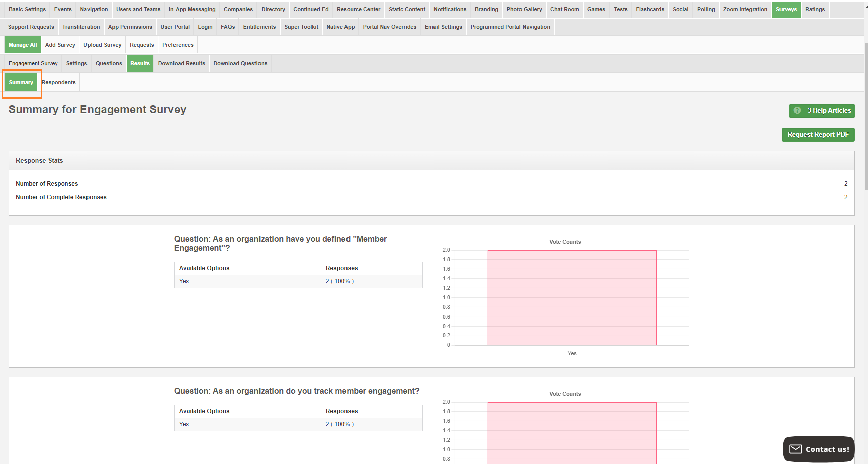Click the envelope icon in Contact us

[796, 449]
